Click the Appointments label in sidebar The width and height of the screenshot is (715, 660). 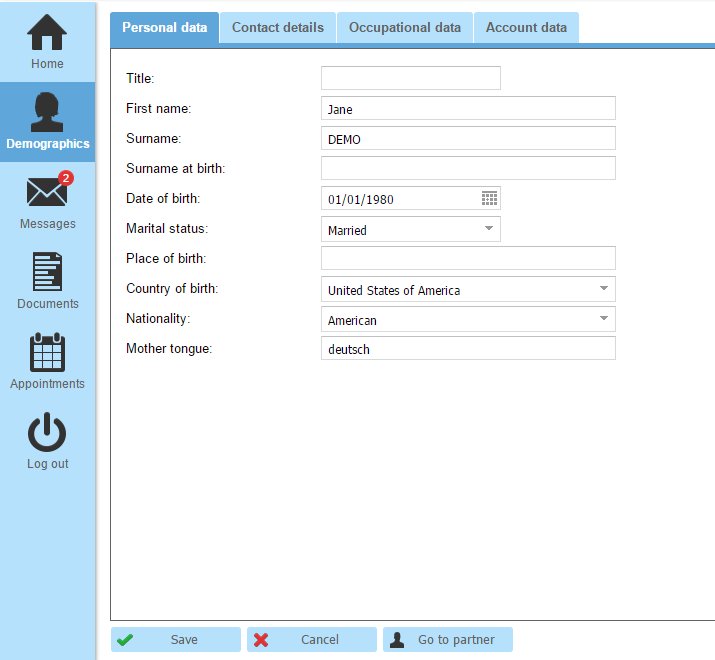tap(47, 384)
